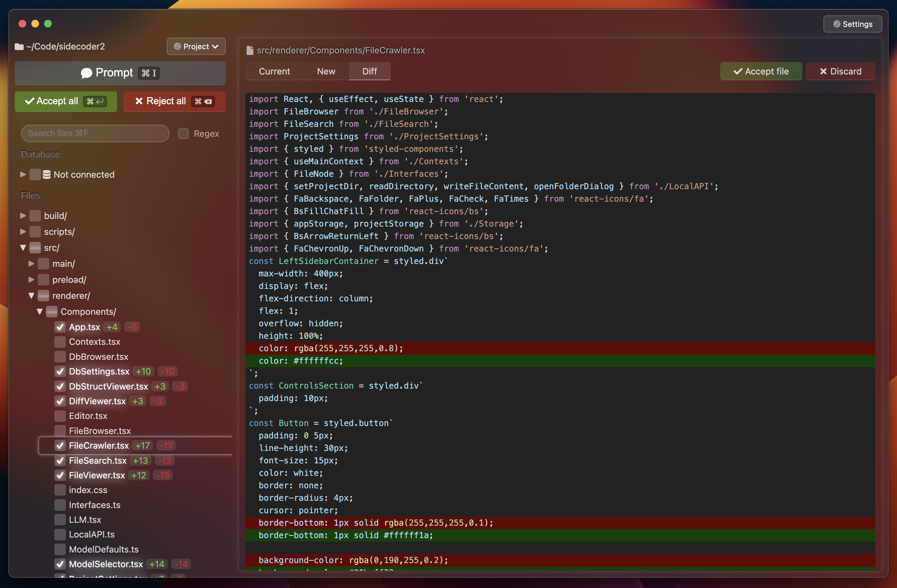Switch to the Current tab
Image resolution: width=897 pixels, height=588 pixels.
(x=274, y=72)
